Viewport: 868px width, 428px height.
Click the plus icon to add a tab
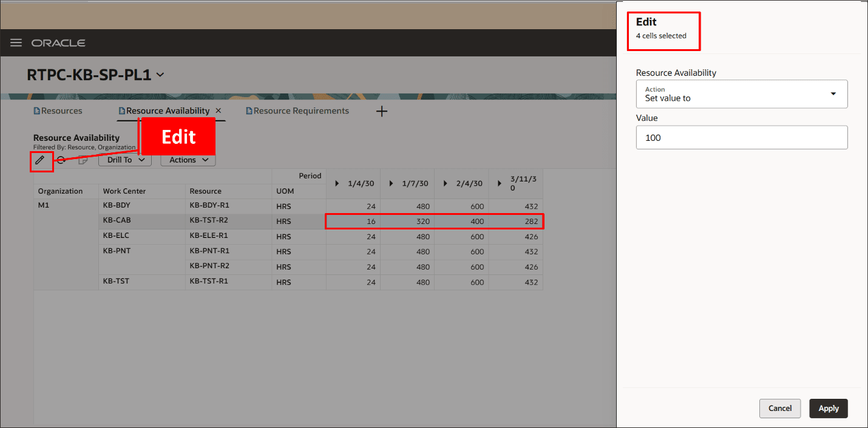coord(381,111)
